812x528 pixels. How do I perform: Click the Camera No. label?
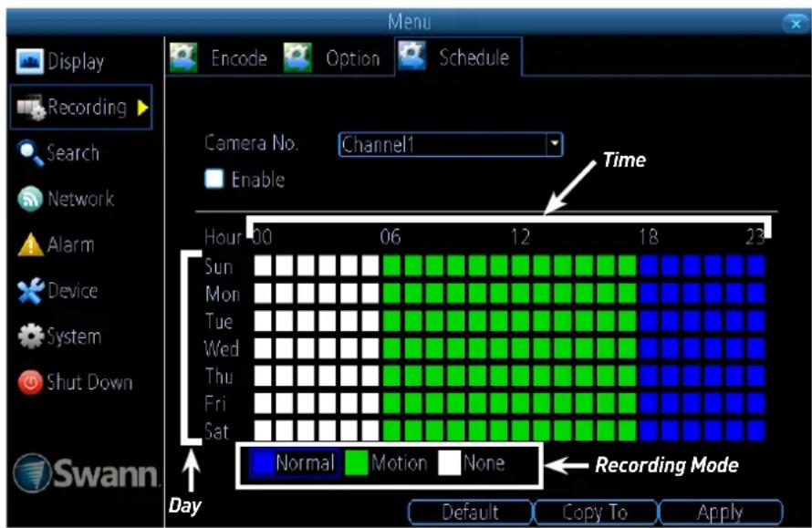(x=251, y=143)
